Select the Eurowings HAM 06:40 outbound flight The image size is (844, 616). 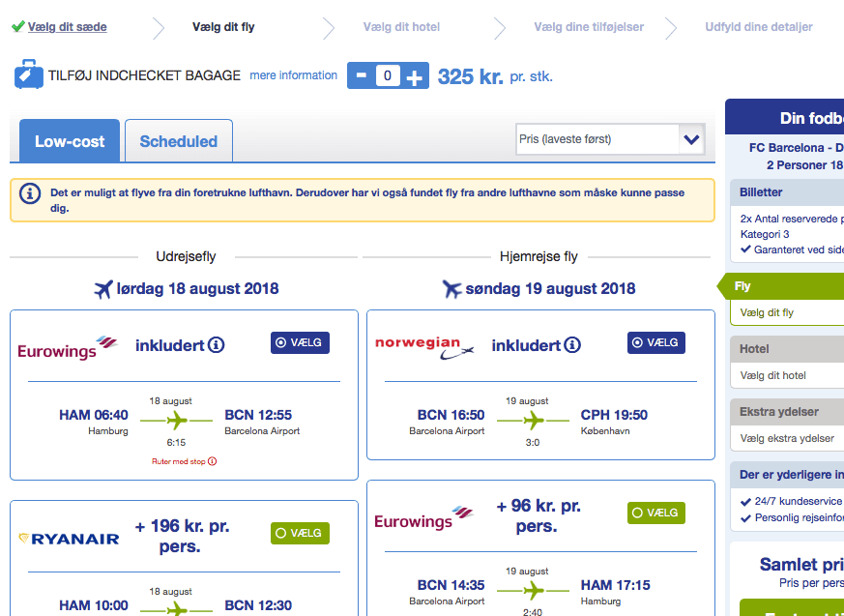pos(300,342)
